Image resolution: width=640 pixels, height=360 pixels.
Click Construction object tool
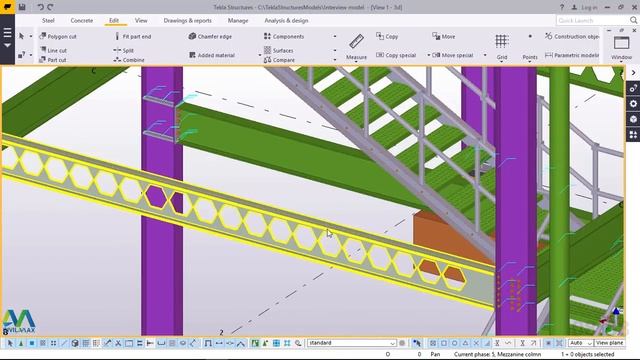tap(572, 36)
